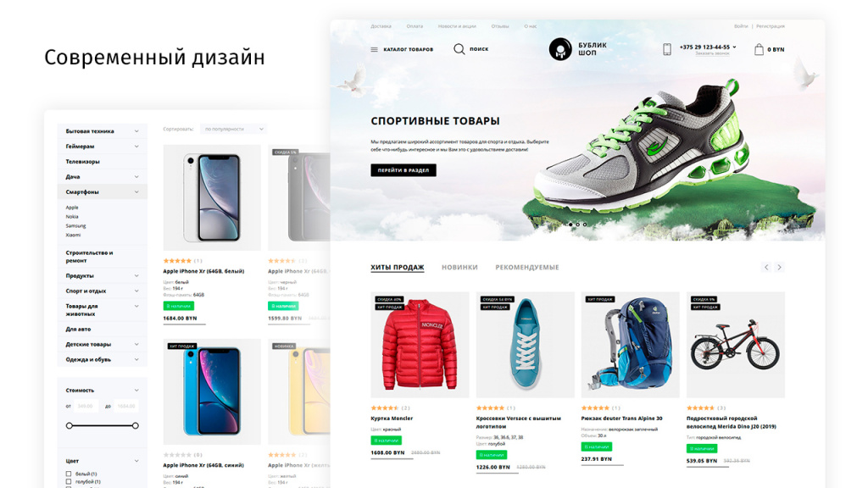The image size is (868, 488).
Task: Open the shopping bag cart icon
Action: tap(759, 49)
